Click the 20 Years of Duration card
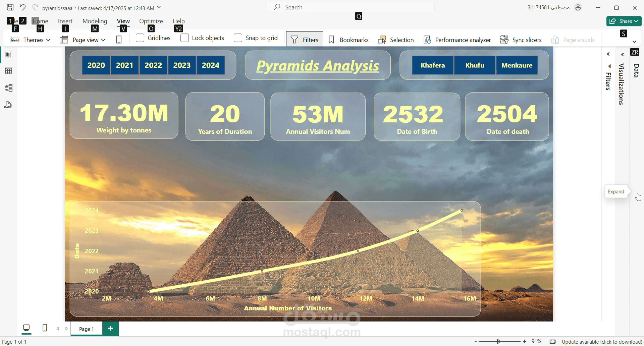Viewport: 644px width, 346px height. tap(225, 116)
